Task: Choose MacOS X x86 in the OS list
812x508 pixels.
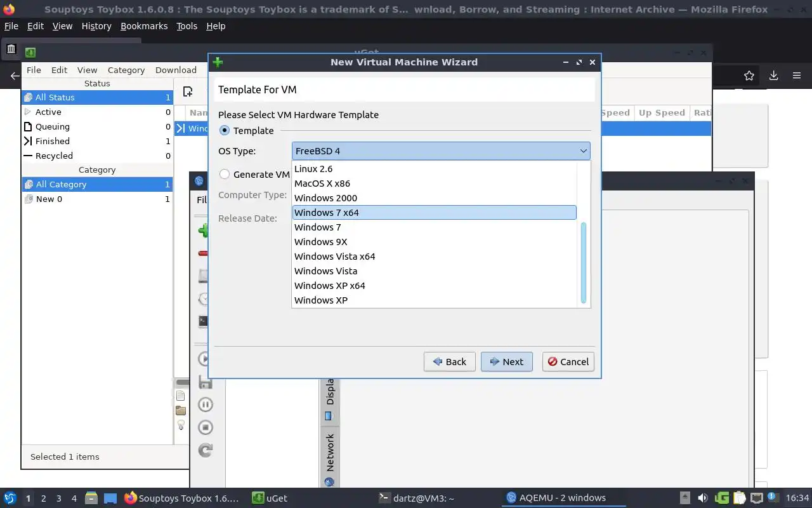Action: pyautogui.click(x=435, y=184)
